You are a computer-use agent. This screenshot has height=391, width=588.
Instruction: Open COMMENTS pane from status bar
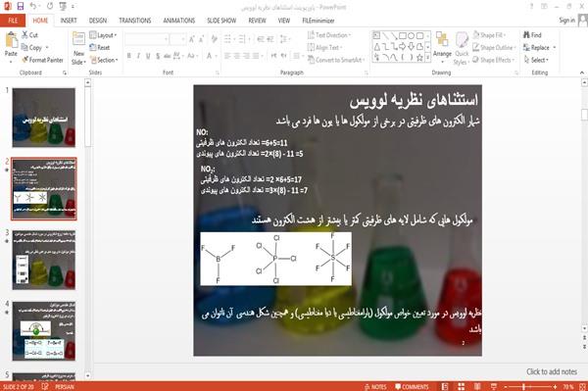[412, 387]
